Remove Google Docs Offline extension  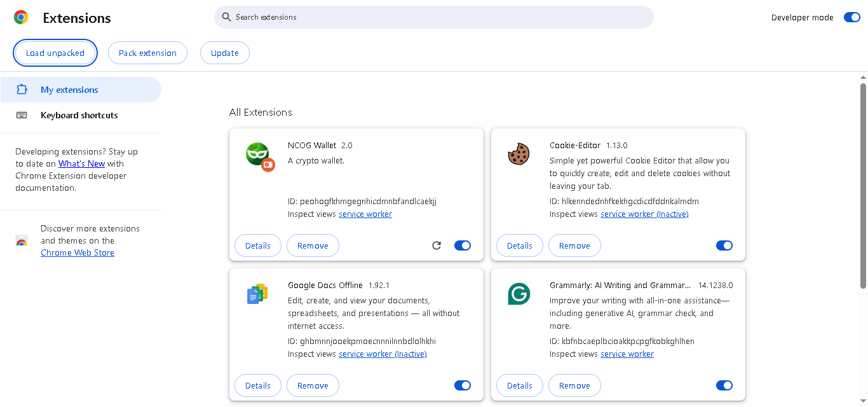(x=313, y=385)
